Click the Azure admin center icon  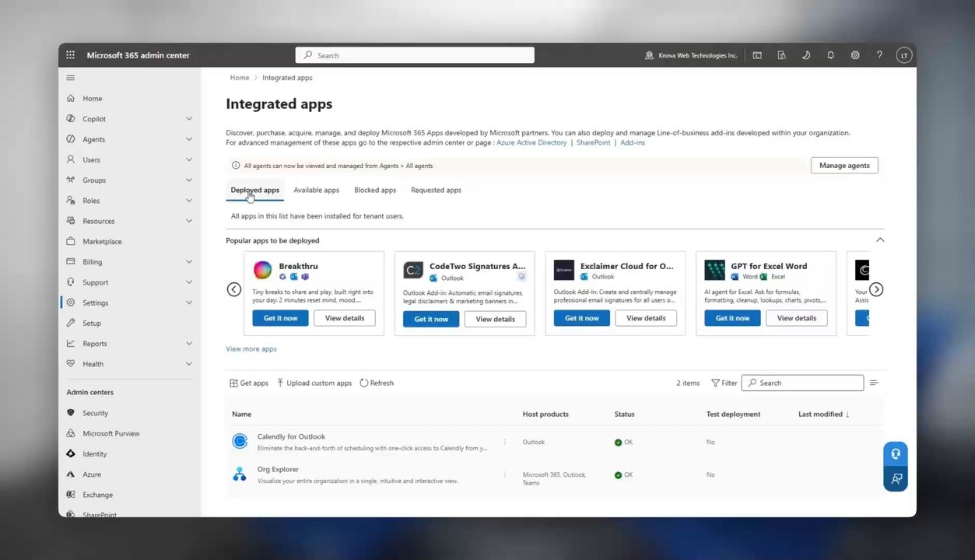[71, 474]
